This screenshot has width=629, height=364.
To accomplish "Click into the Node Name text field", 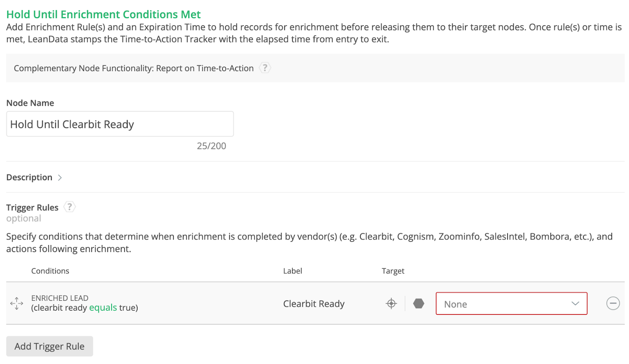I will [120, 124].
